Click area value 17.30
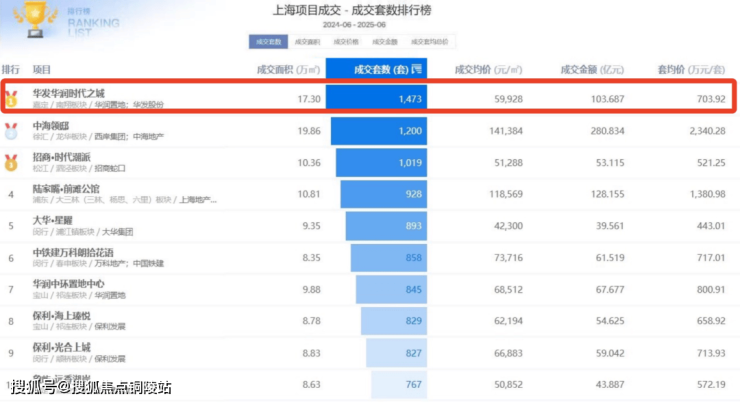The image size is (740, 403). [x=309, y=99]
